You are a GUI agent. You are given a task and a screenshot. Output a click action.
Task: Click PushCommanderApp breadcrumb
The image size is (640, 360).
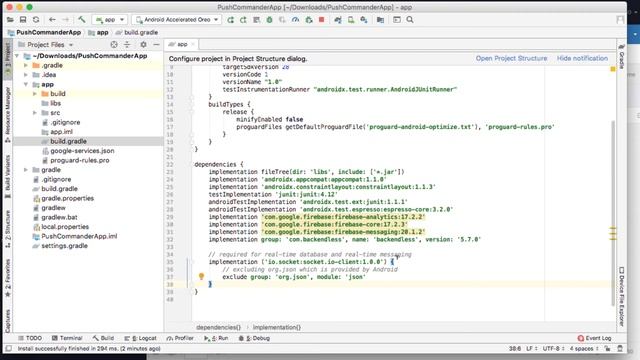tap(44, 32)
